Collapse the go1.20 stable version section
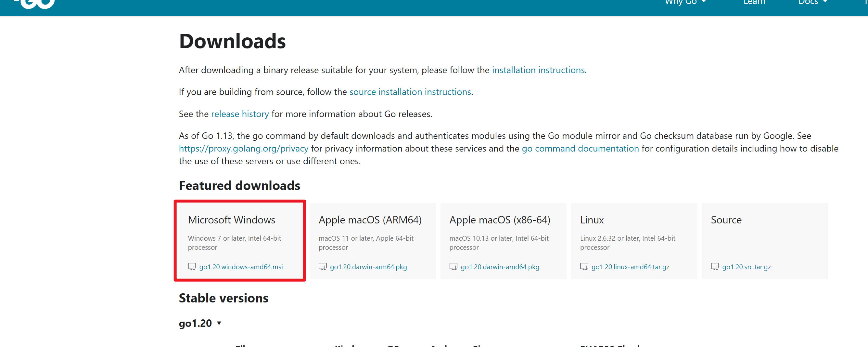868x347 pixels. click(200, 323)
